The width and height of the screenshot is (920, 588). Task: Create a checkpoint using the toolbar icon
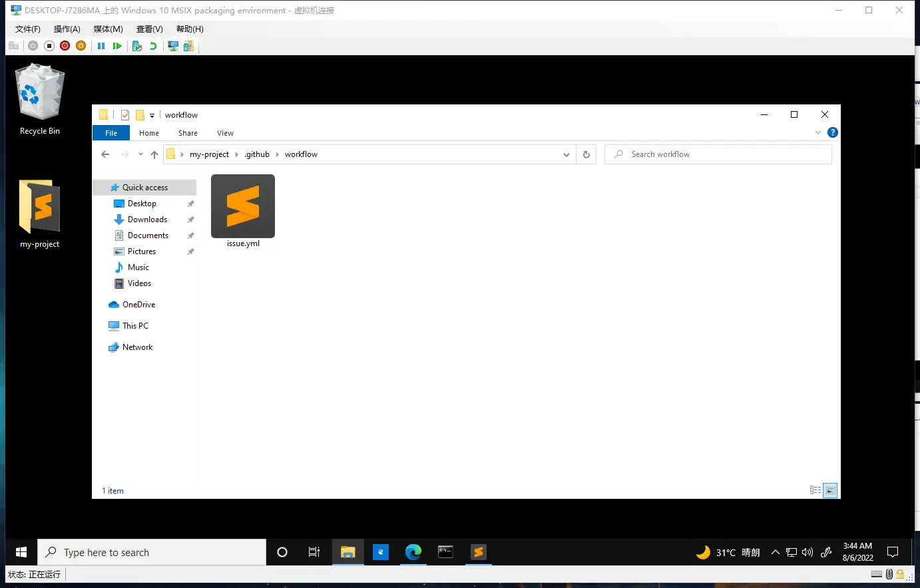[x=137, y=46]
